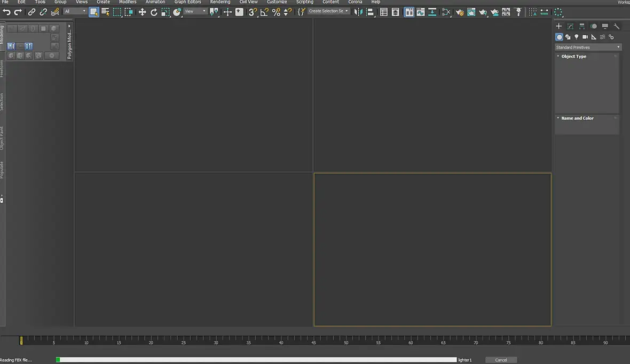
Task: Open the Render Setup teapot icon
Action: 460,12
